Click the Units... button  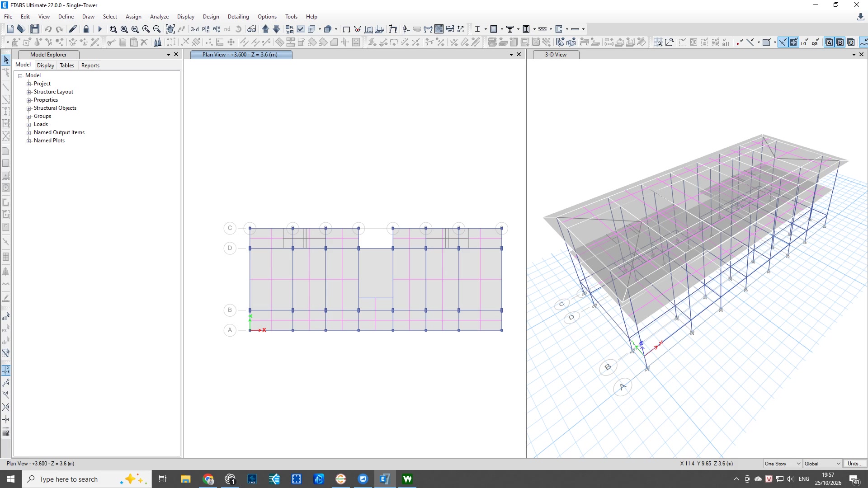click(x=854, y=464)
